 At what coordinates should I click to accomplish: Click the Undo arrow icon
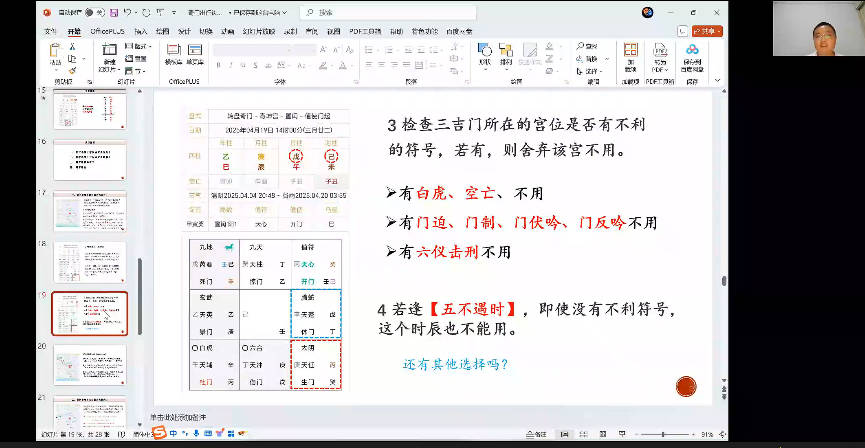click(129, 13)
